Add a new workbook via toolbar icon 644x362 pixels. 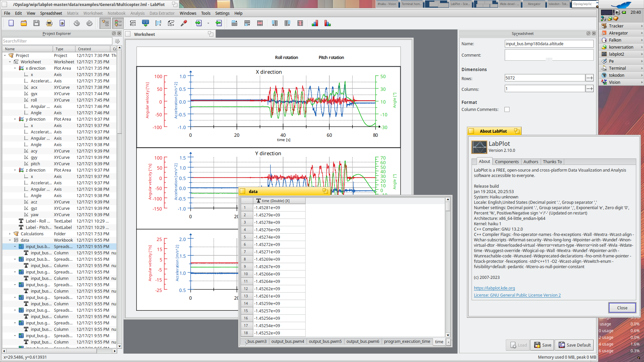pyautogui.click(x=133, y=23)
